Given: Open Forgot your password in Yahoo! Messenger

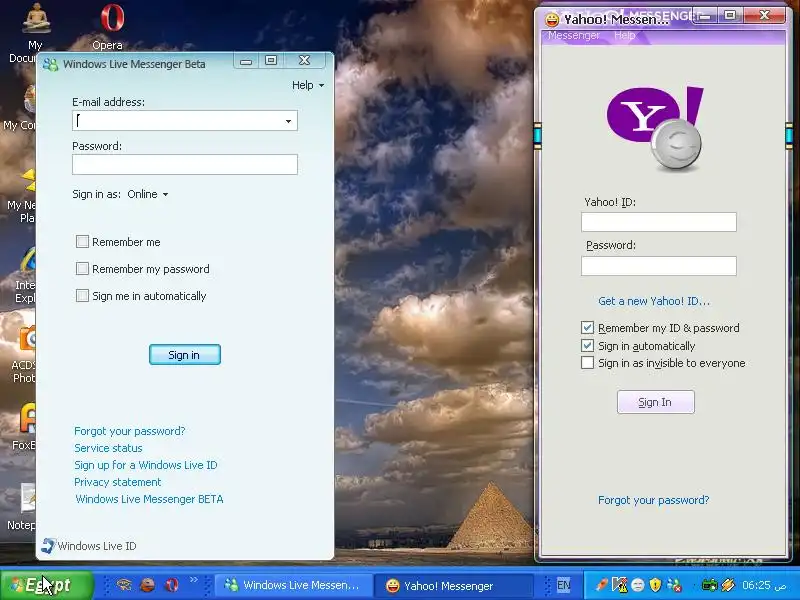Looking at the screenshot, I should (x=654, y=500).
